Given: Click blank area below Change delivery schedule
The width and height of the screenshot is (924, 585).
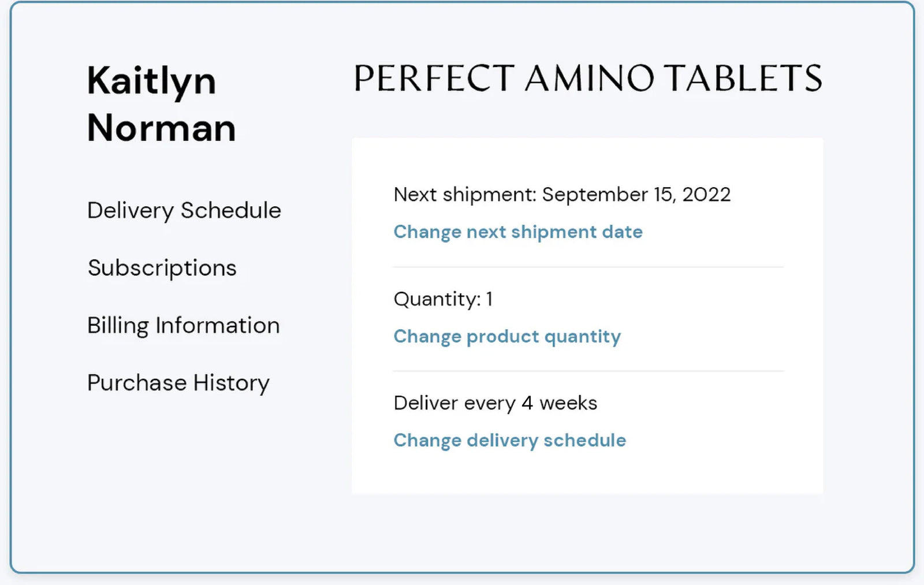Looking at the screenshot, I should coord(587,474).
